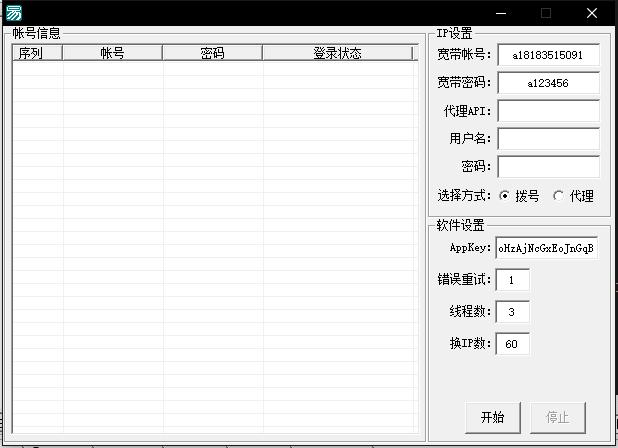Click the 线程数 input box
Screen dimensions: 618x448
click(512, 312)
